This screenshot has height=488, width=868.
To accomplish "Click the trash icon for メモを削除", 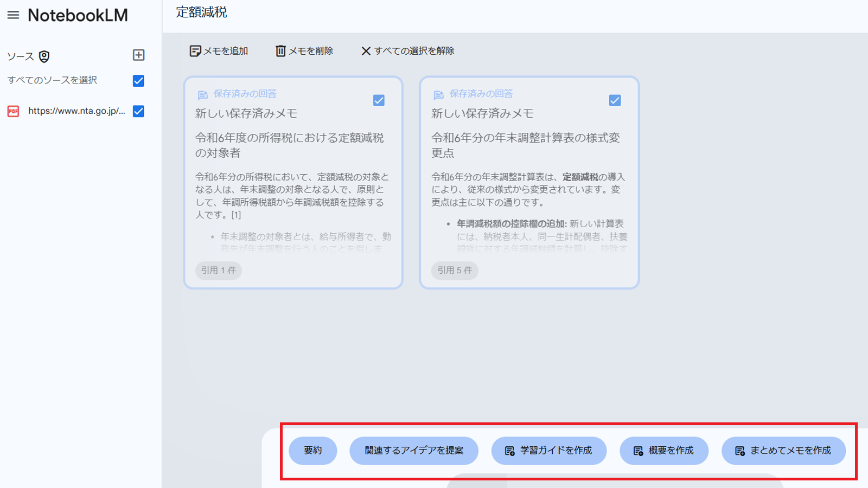I will (x=280, y=50).
